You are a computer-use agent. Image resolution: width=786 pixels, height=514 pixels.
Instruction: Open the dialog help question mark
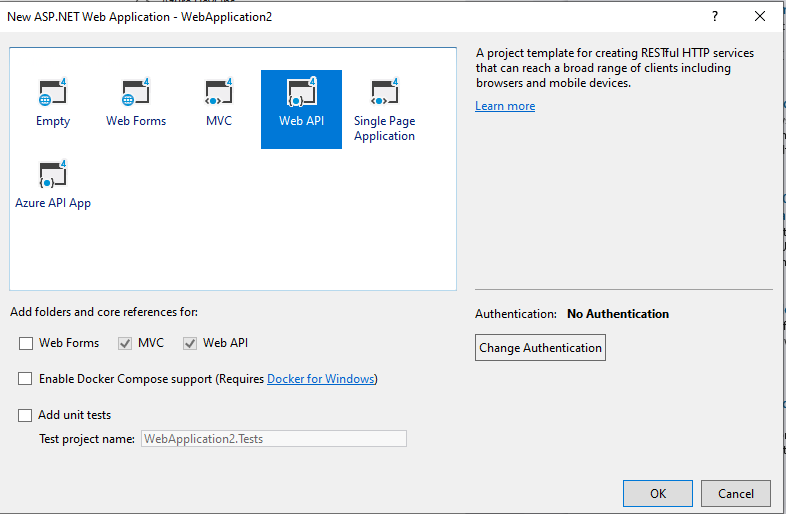[715, 17]
